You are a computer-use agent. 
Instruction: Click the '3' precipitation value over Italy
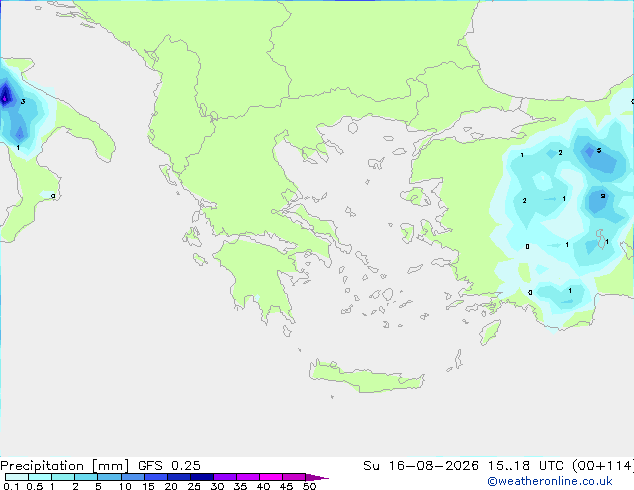pos(23,101)
